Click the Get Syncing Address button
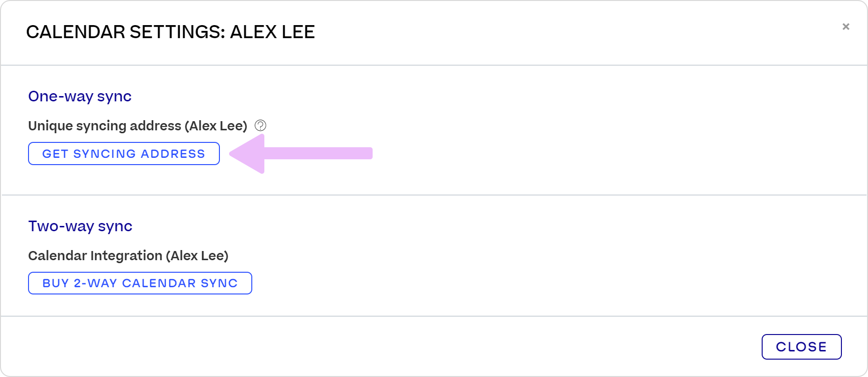This screenshot has height=377, width=868. (124, 154)
